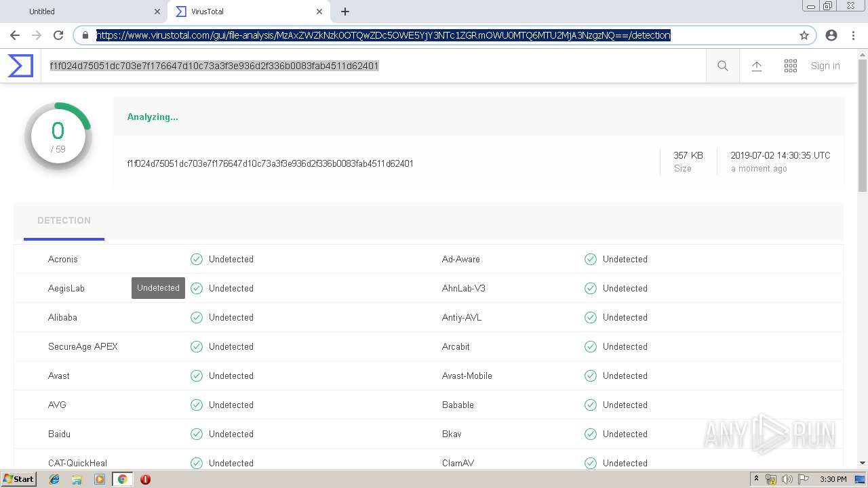
Task: Click the red Opera taskbar icon
Action: (x=145, y=479)
